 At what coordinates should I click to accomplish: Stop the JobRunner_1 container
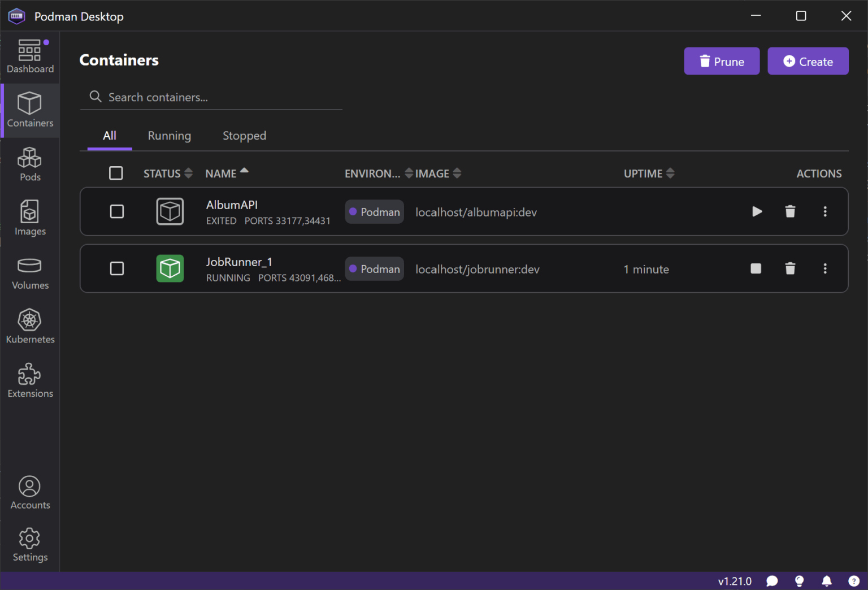click(756, 268)
